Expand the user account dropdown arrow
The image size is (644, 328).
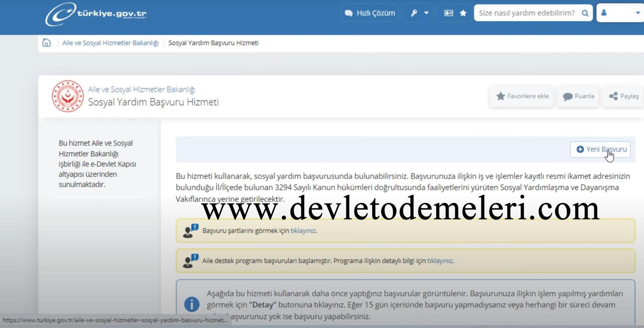click(638, 13)
